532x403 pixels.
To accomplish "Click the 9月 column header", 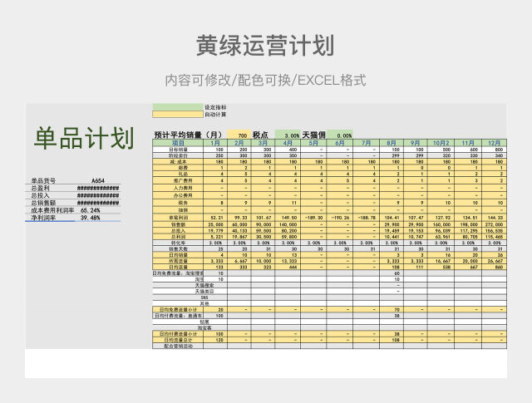I will 416,143.
